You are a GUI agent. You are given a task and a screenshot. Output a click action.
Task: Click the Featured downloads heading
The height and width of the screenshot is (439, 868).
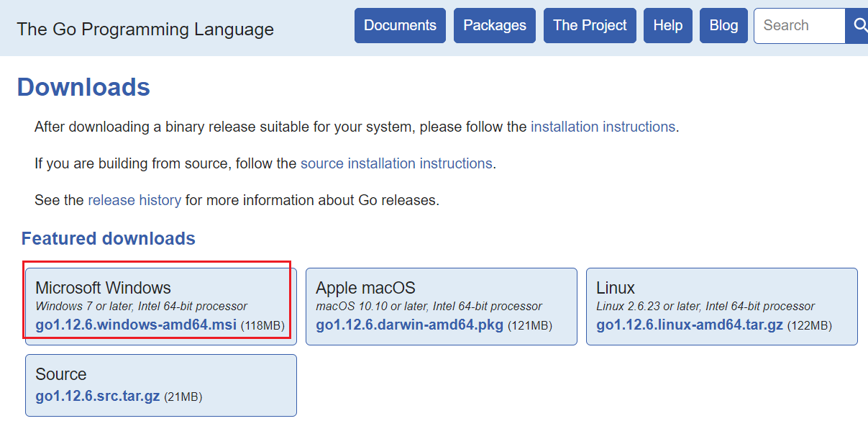click(109, 238)
